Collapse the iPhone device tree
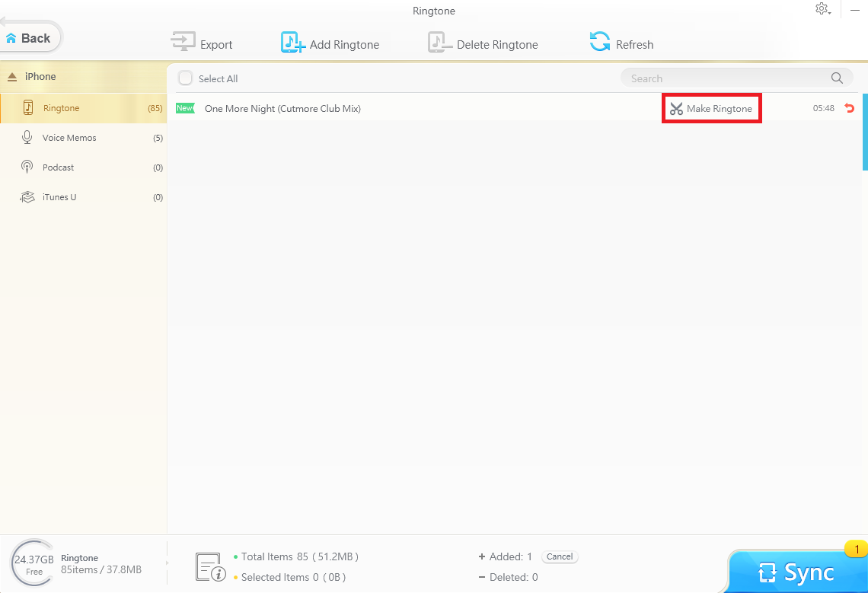Screen dimensions: 868x593 point(12,77)
